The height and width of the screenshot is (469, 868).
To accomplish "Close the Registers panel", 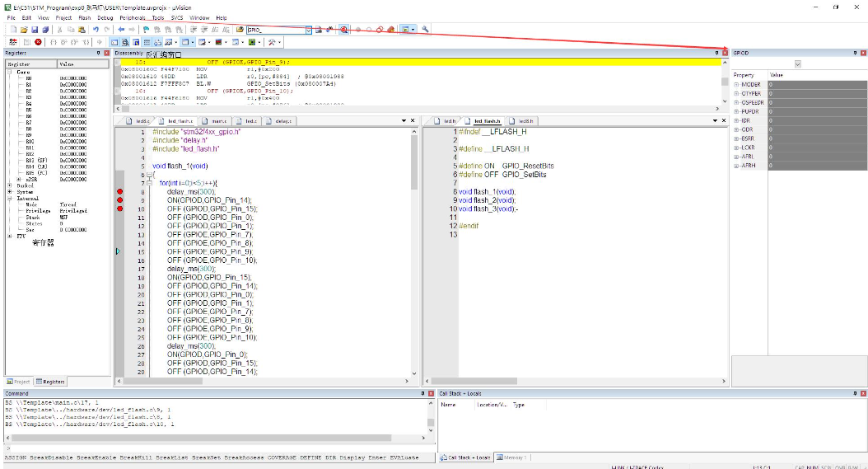I will [x=107, y=54].
